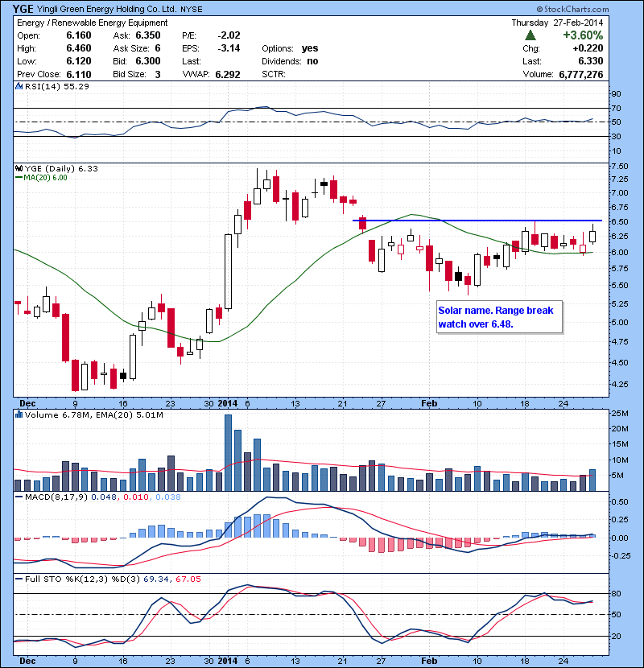The width and height of the screenshot is (644, 668).
Task: Click the Bid price 6.300
Action: point(148,61)
